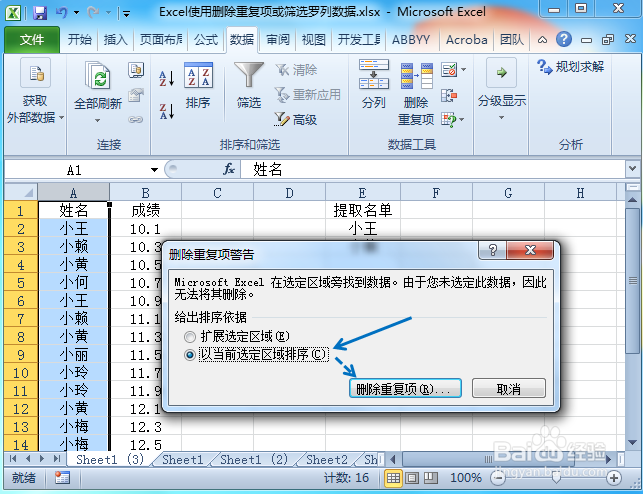643x494 pixels.
Task: Expand What-If Analysis dropdown arrow
Action: [x=462, y=119]
